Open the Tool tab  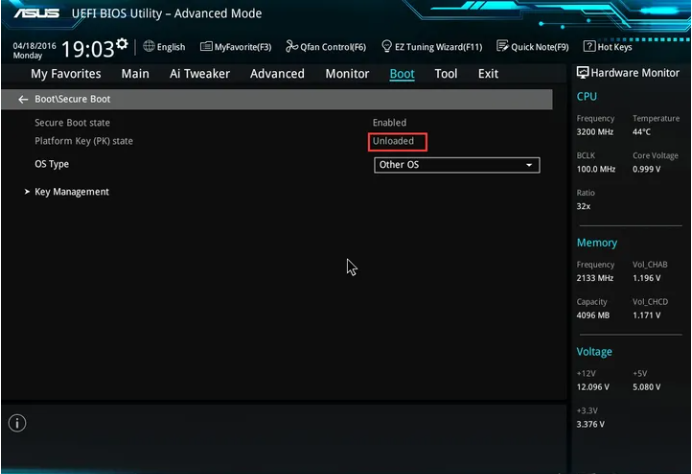coord(446,74)
